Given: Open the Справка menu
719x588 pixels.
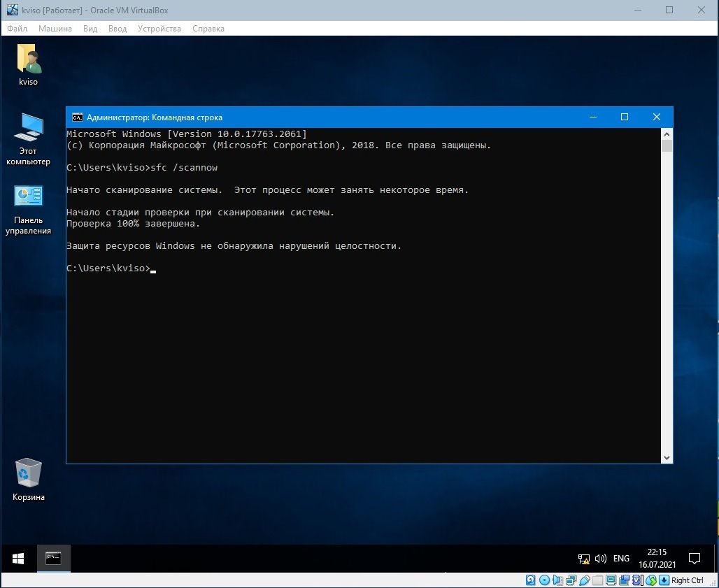Looking at the screenshot, I should [208, 29].
